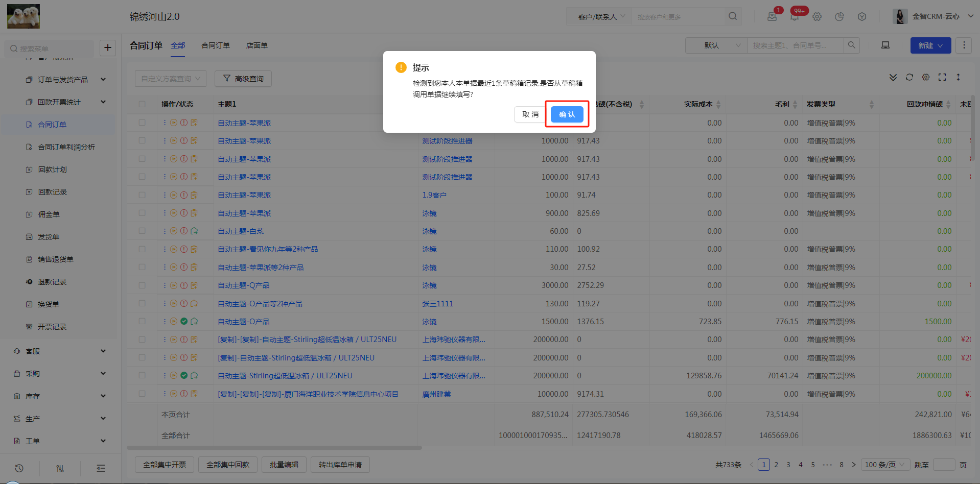
Task: Click 全部集中开票 button
Action: click(x=165, y=465)
